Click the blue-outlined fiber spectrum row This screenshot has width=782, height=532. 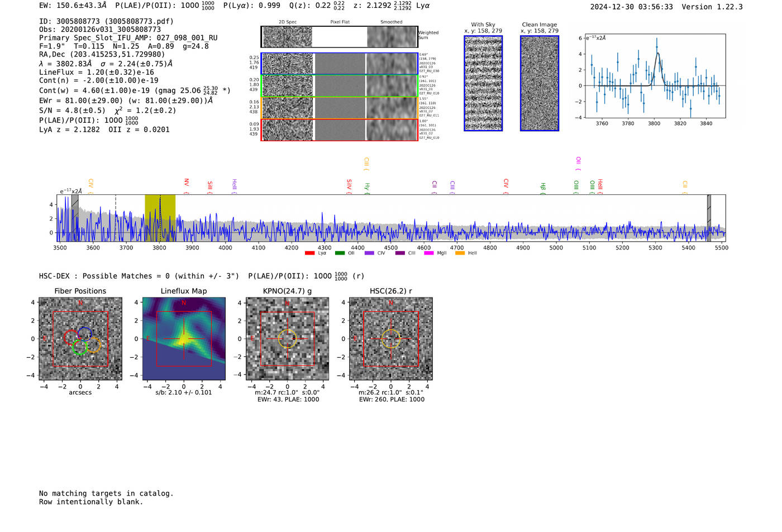click(339, 64)
